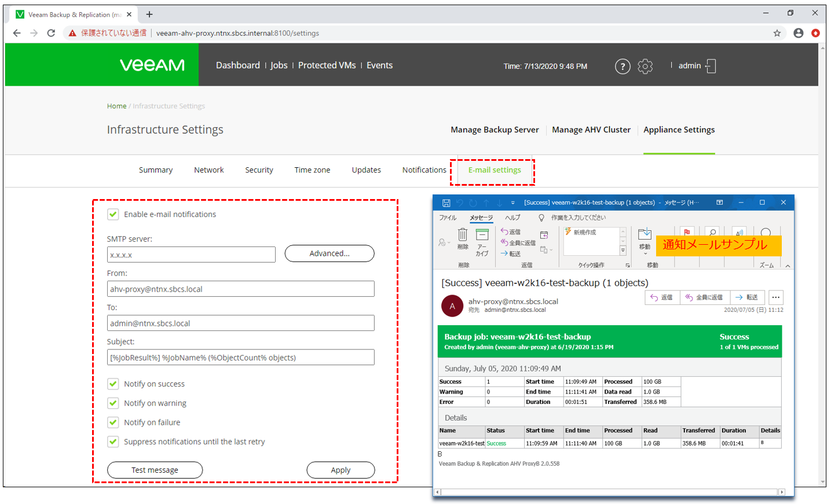Click the not secure warning triangle icon
Image resolution: width=831 pixels, height=504 pixels.
tap(72, 33)
